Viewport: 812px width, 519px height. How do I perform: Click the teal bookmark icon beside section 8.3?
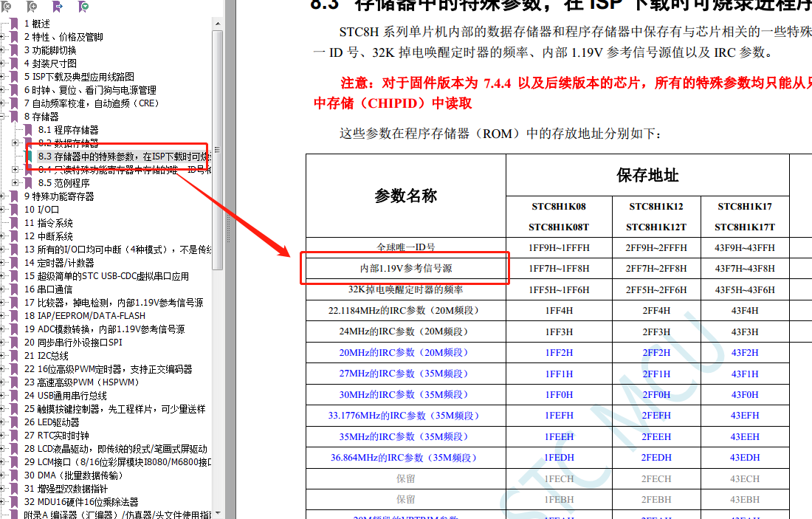click(x=30, y=157)
